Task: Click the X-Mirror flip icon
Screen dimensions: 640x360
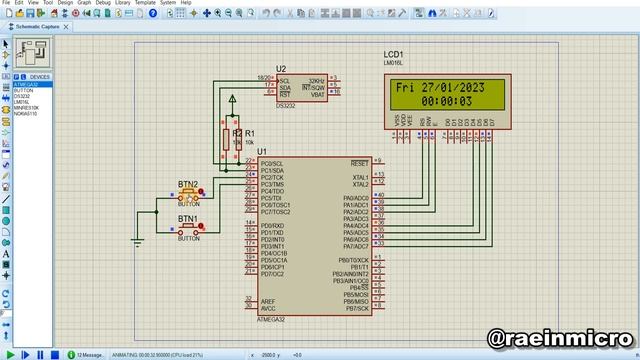Action: [x=6, y=325]
